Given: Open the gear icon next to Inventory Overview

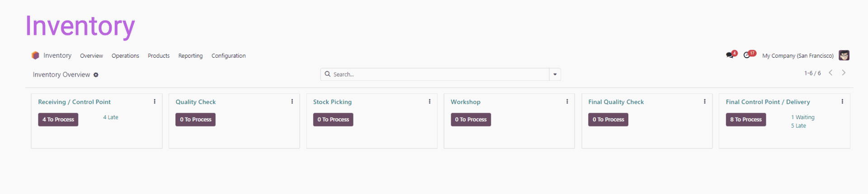Looking at the screenshot, I should click(96, 75).
